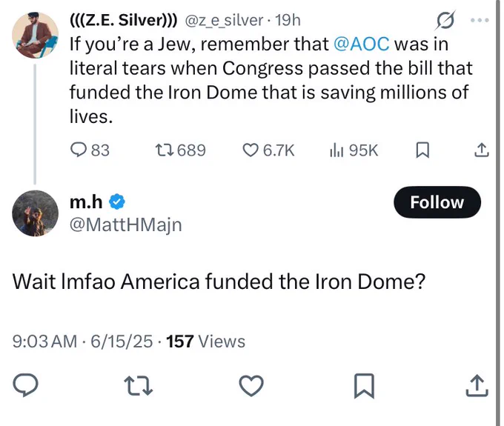Open the @AOC mention link
Image resolution: width=504 pixels, height=426 pixels.
(x=362, y=44)
